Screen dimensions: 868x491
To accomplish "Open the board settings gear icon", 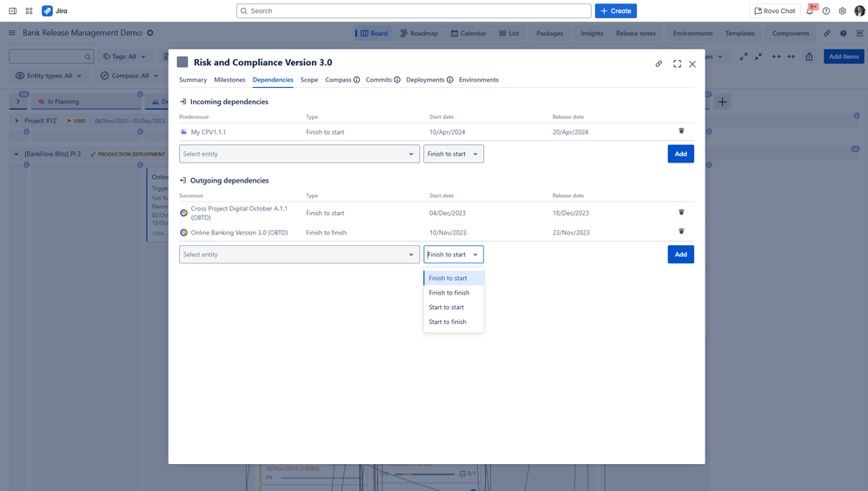I will 150,33.
